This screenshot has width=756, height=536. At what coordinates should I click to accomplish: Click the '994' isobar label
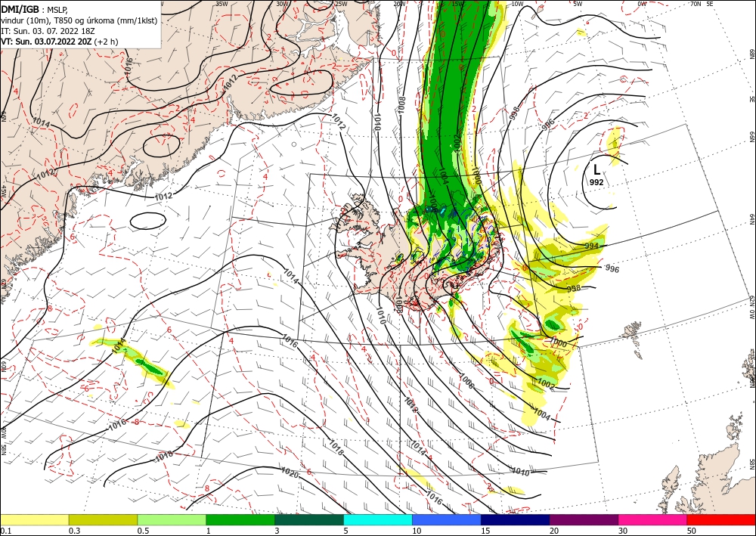[x=592, y=246]
